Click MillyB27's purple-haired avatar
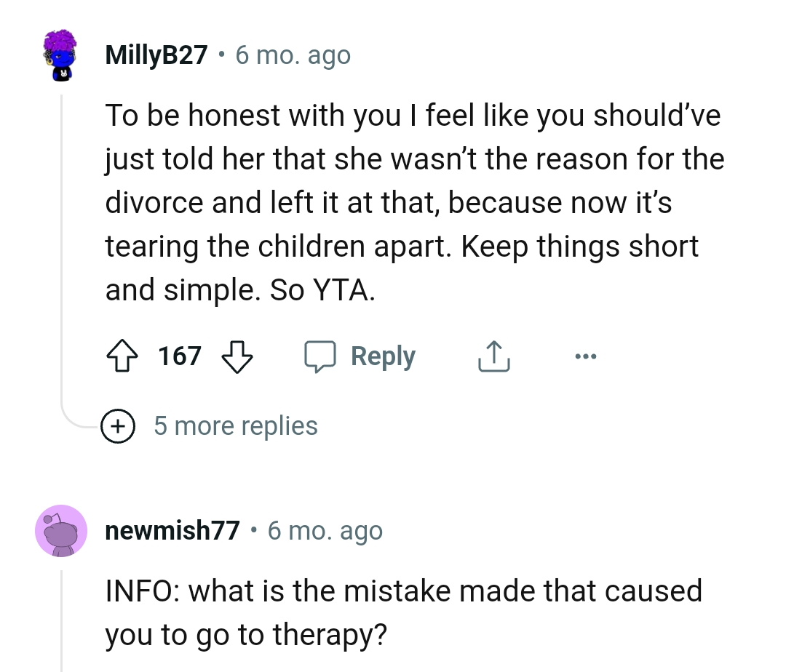Screen dimensions: 786x672 pyautogui.click(x=61, y=55)
